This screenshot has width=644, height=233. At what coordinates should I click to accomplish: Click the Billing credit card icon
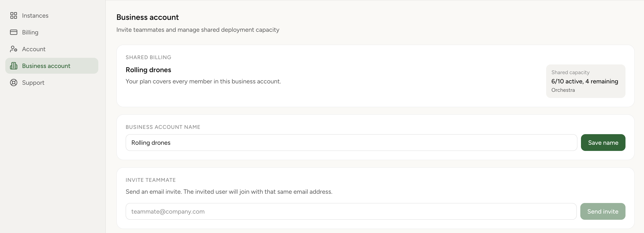coord(14,32)
